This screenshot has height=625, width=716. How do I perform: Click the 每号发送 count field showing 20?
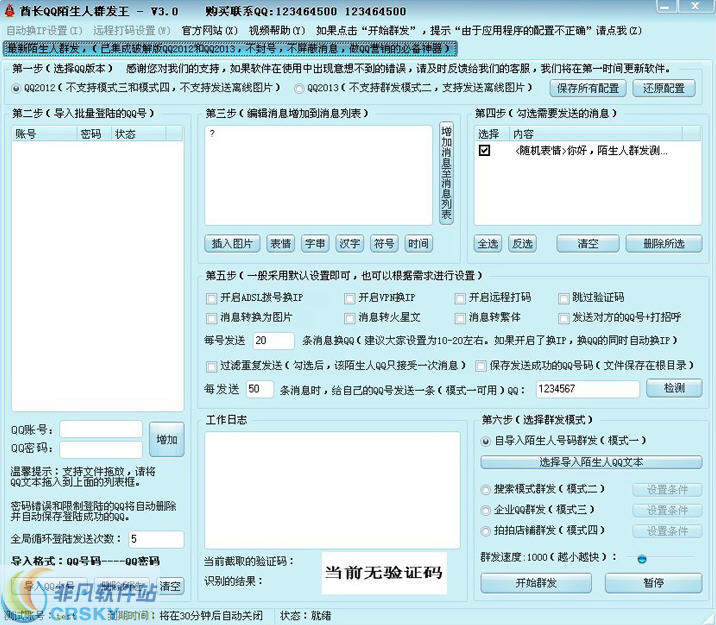(x=274, y=341)
